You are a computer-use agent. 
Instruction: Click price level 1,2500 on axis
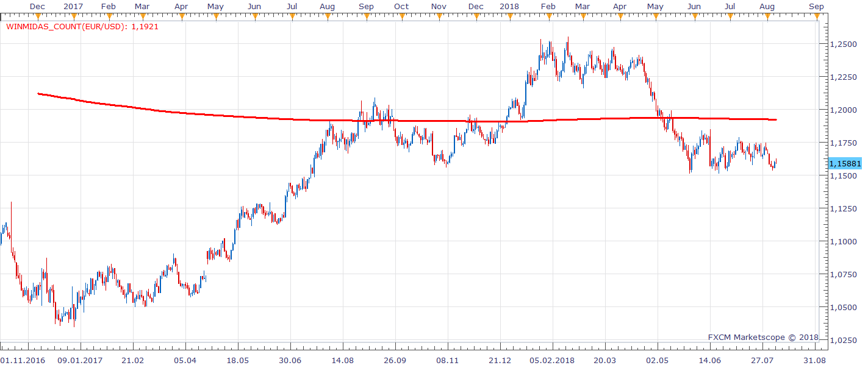tap(844, 44)
